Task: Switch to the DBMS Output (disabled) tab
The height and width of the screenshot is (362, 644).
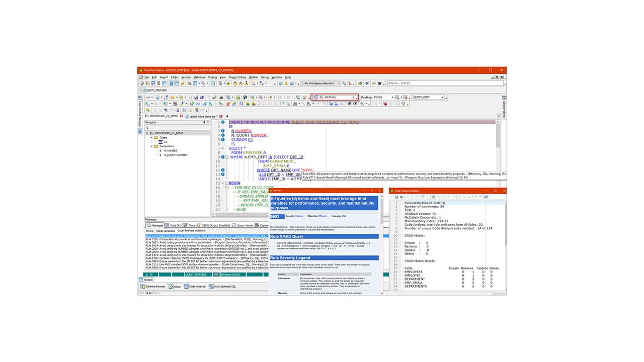Action: click(x=215, y=225)
